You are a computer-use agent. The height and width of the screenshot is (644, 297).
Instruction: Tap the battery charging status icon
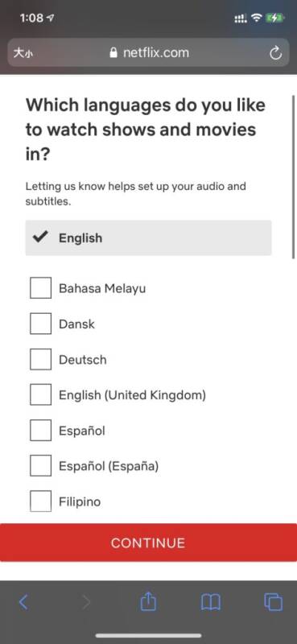click(273, 18)
